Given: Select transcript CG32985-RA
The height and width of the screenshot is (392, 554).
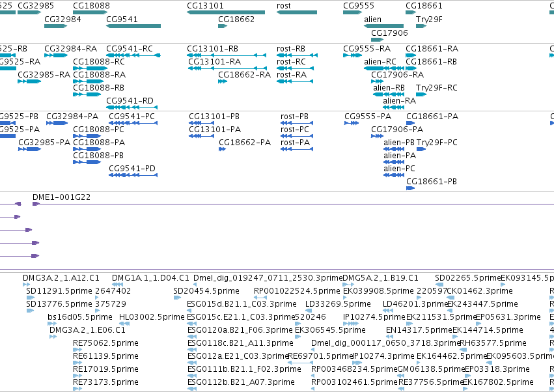Looking at the screenshot, I should coord(44,75).
